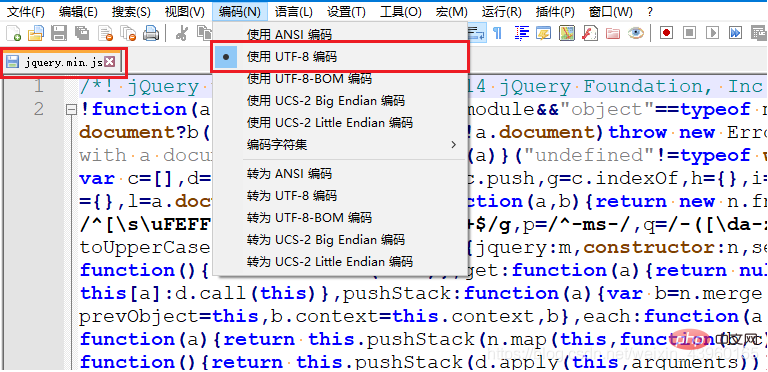Toggle the indent guide toolbar button
Screen dimensions: 768x372
tap(522, 33)
